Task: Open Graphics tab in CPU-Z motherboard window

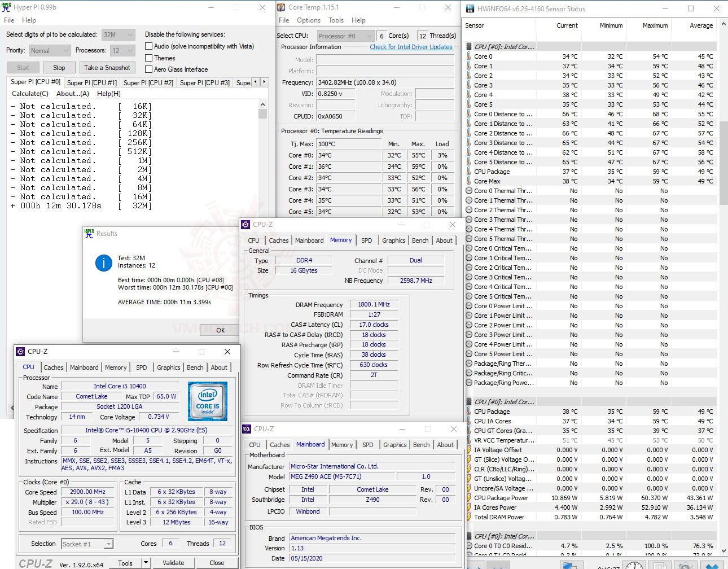Action: coord(395,445)
